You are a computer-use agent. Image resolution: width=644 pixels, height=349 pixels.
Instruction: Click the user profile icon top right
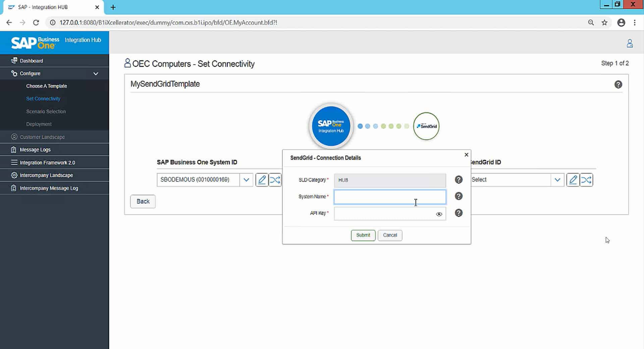point(630,43)
